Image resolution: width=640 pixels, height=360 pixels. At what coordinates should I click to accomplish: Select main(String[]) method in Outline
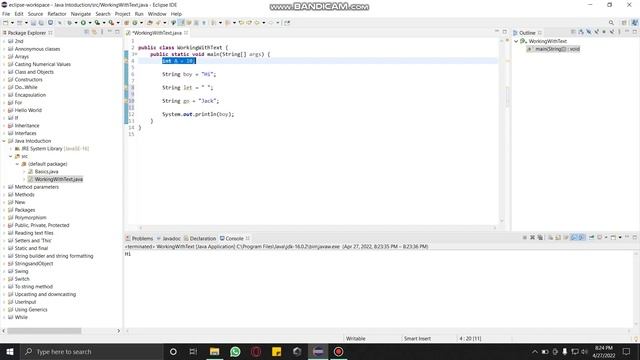(x=554, y=49)
